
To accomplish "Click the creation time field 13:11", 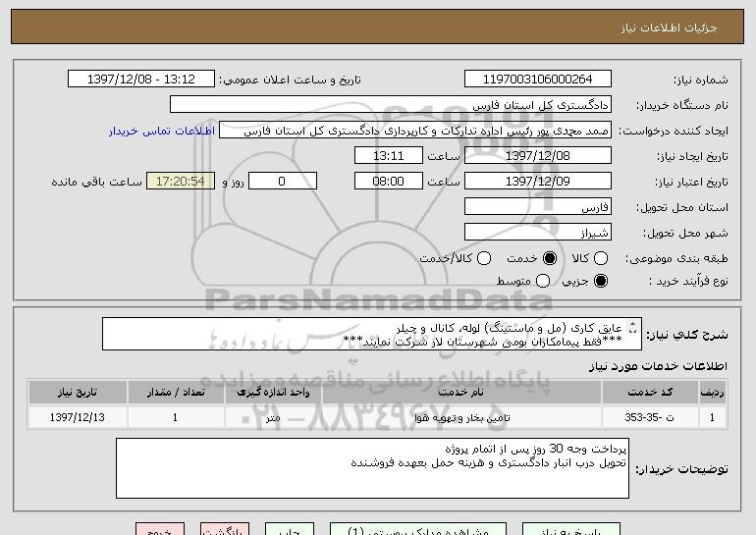I will pyautogui.click(x=389, y=156).
